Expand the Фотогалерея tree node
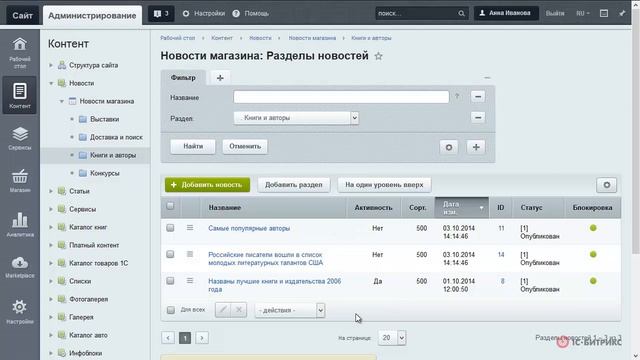The image size is (640, 360). [51, 299]
